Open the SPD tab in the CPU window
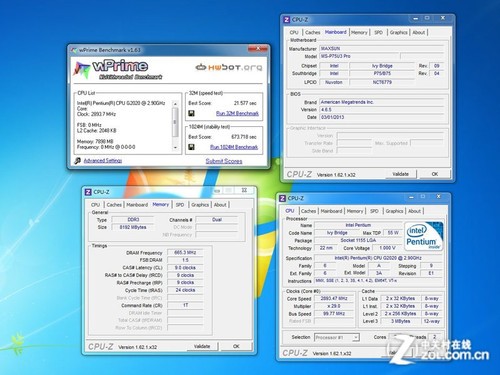 pos(374,211)
